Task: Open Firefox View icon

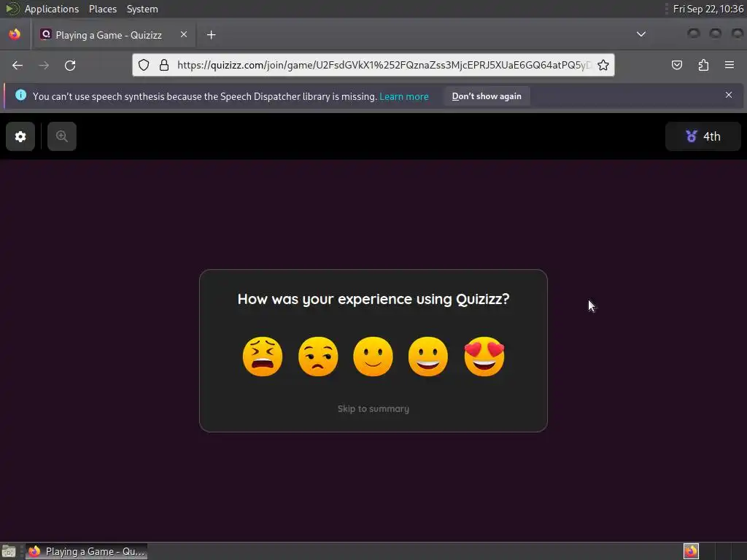Action: 15,34
